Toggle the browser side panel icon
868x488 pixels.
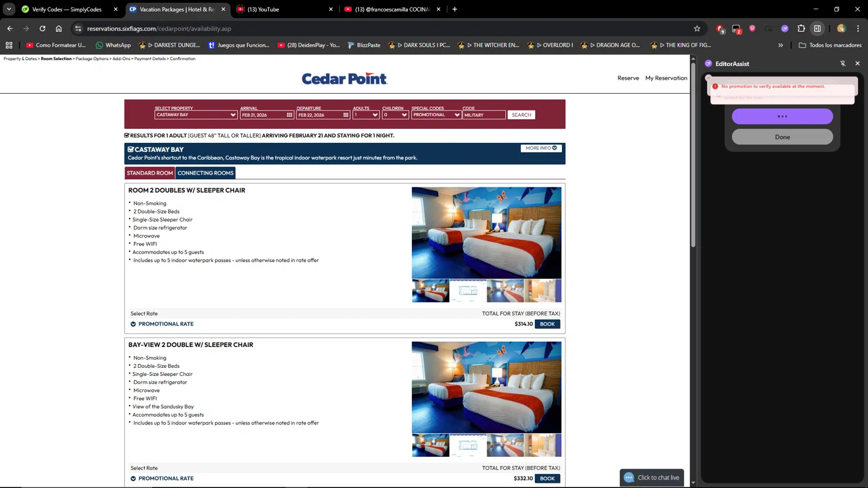817,28
